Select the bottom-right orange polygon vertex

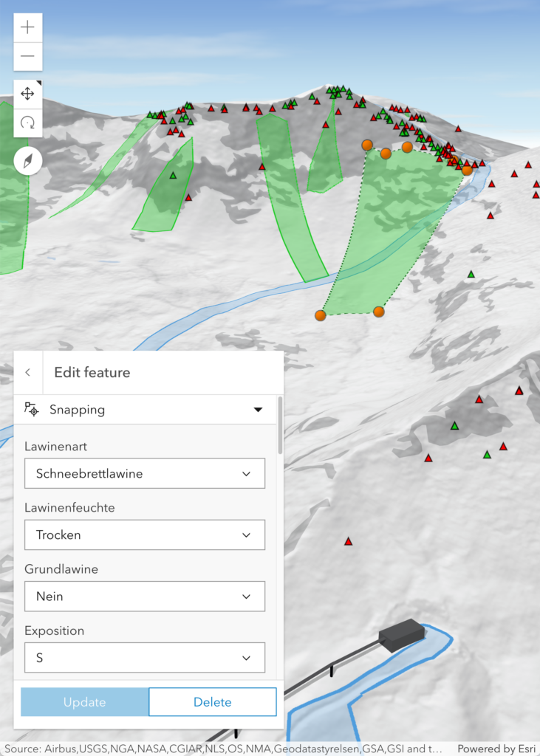(378, 312)
